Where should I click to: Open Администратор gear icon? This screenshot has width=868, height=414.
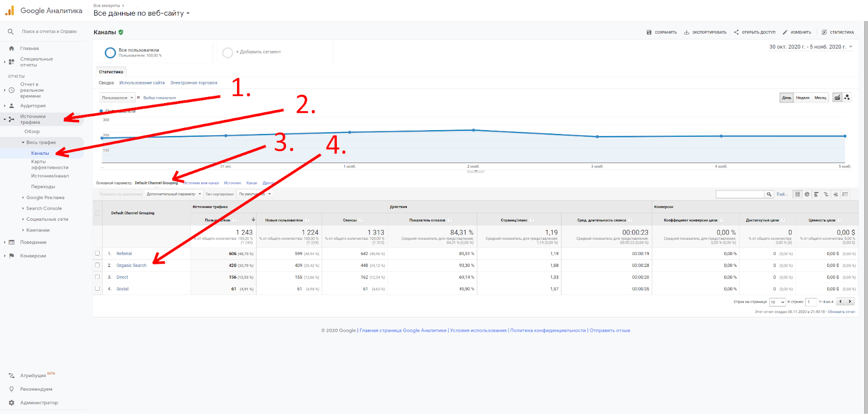(x=11, y=403)
